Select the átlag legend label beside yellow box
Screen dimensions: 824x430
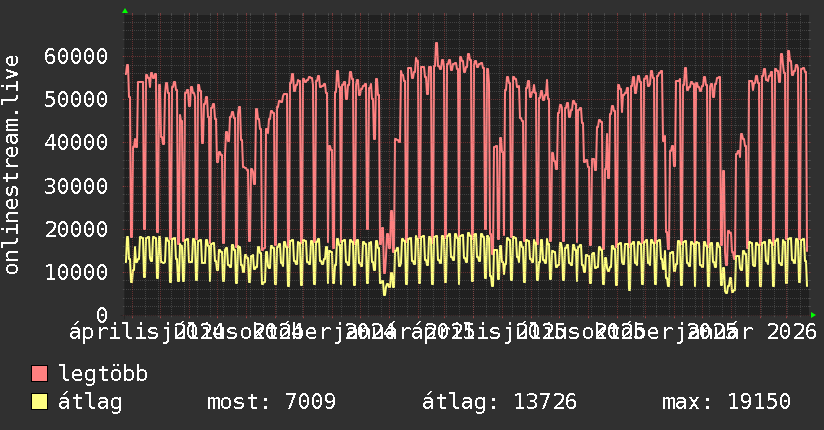tap(90, 402)
